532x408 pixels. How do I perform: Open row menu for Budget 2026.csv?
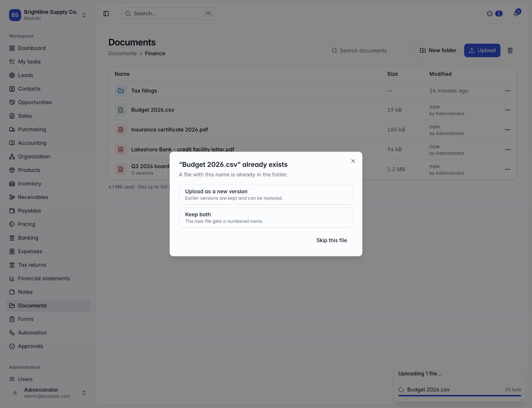(x=507, y=110)
